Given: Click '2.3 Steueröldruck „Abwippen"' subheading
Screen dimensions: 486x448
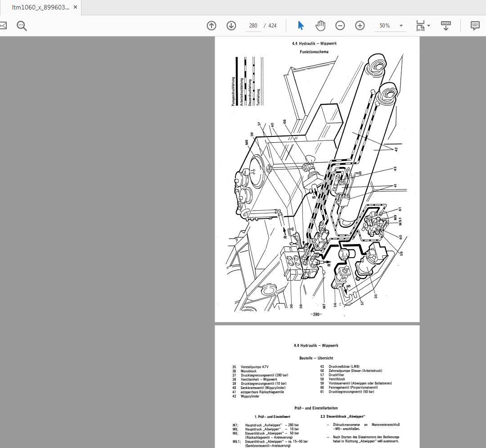Looking at the screenshot, I should click(x=343, y=416).
